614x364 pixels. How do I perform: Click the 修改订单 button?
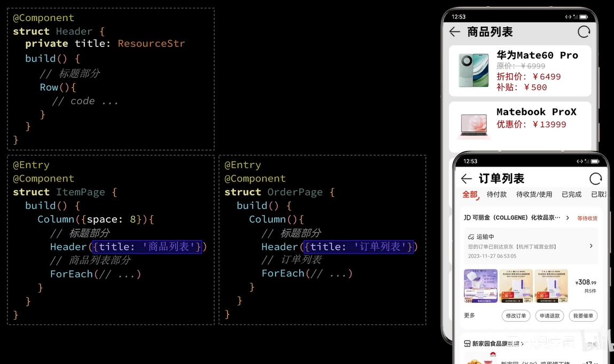[516, 315]
